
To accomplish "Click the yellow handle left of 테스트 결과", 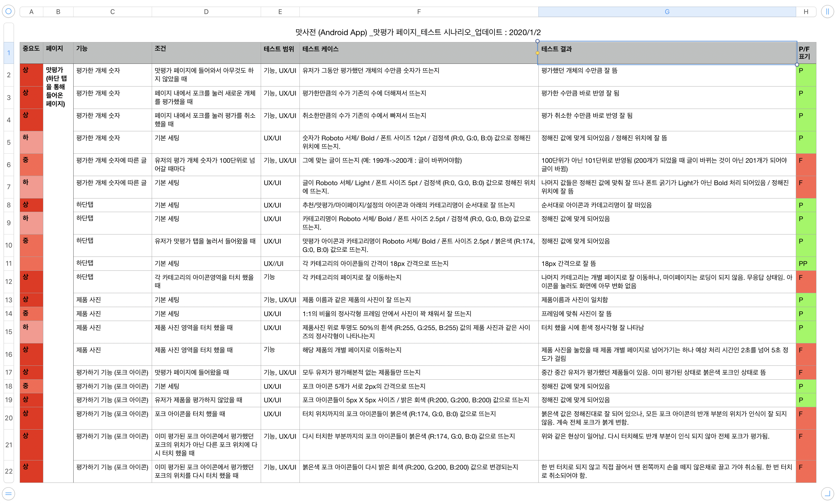I will [x=538, y=53].
